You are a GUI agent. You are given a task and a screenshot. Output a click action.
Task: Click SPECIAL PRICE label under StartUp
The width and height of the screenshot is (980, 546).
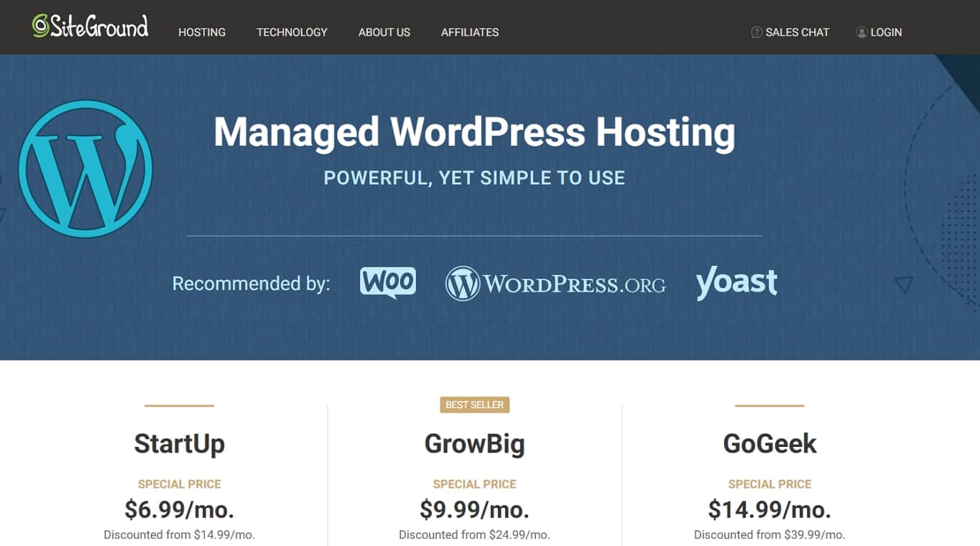click(180, 484)
